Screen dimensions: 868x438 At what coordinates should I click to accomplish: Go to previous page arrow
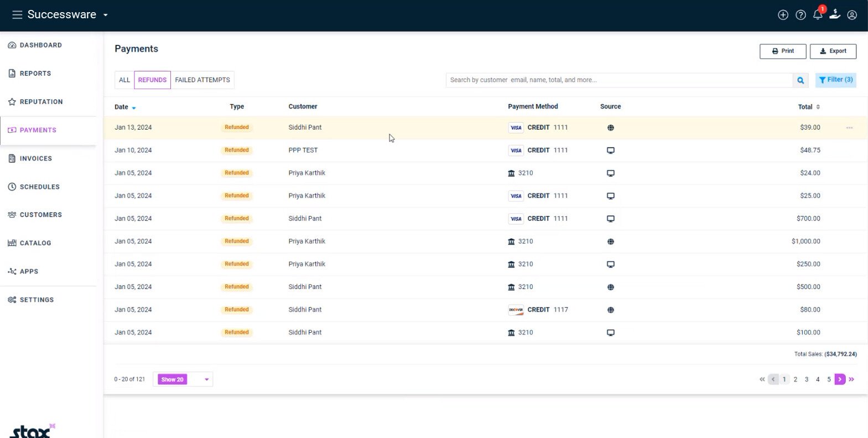click(773, 379)
